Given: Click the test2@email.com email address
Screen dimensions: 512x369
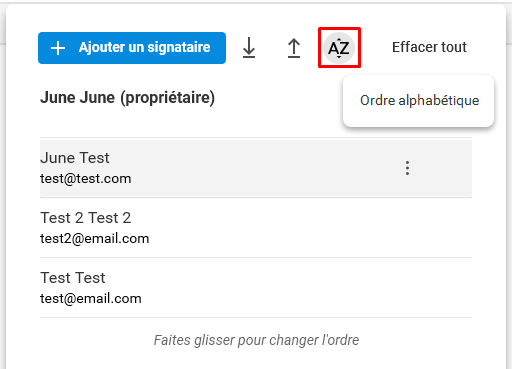Looking at the screenshot, I should 94,239.
